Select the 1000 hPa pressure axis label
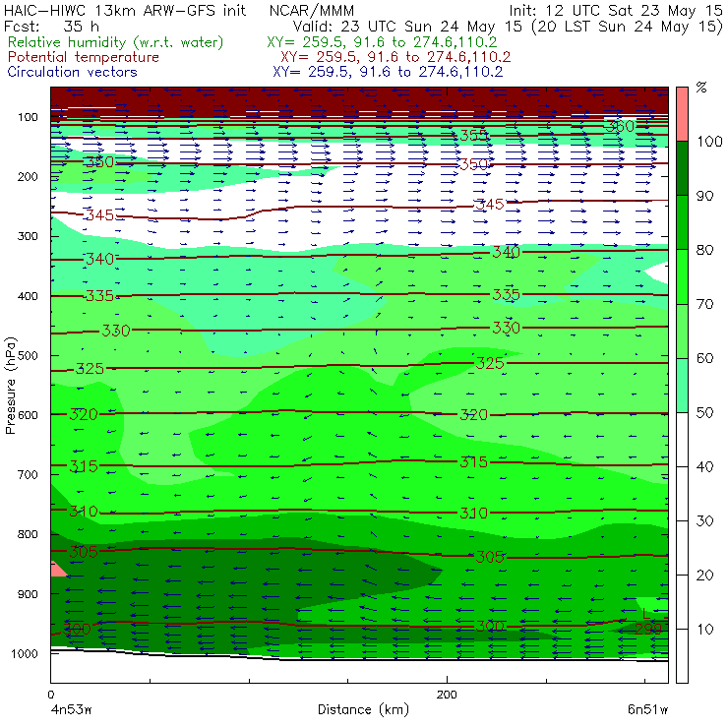This screenshot has height=728, width=728. [x=25, y=653]
